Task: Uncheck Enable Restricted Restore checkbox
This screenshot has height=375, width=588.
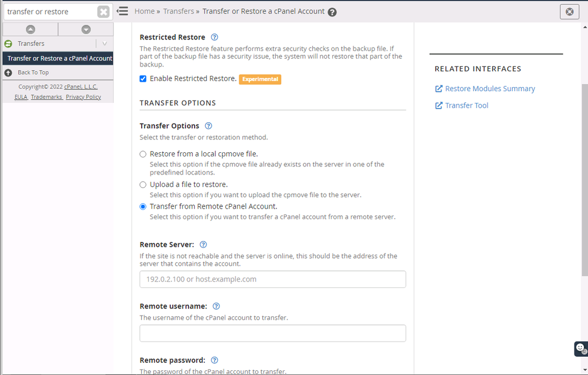Action: [143, 79]
